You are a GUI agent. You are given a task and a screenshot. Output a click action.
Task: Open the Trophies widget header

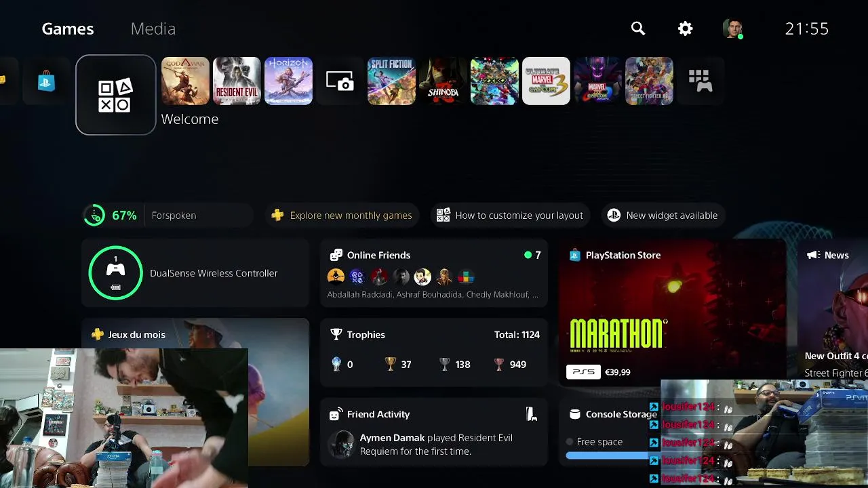pos(366,335)
